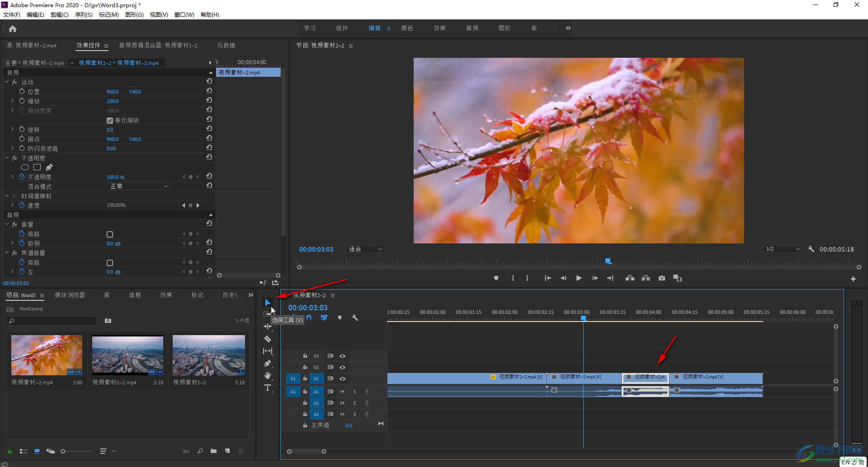Open Media Browser tab
The height and width of the screenshot is (467, 868).
[70, 295]
